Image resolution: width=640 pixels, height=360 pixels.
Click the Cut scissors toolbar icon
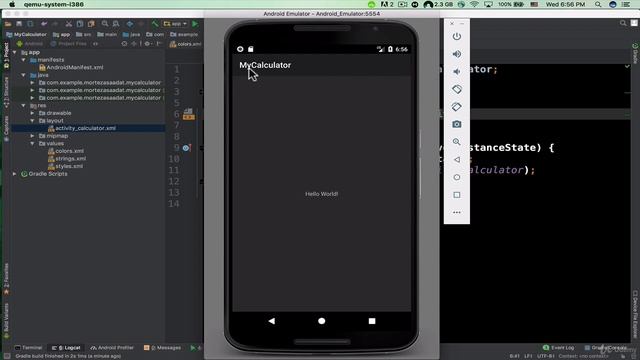tap(69, 24)
